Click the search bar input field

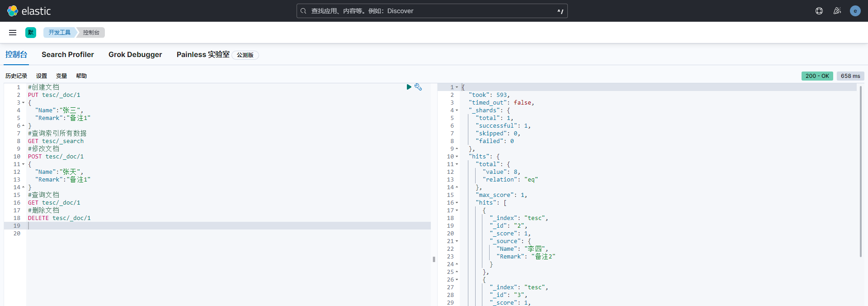(x=432, y=11)
